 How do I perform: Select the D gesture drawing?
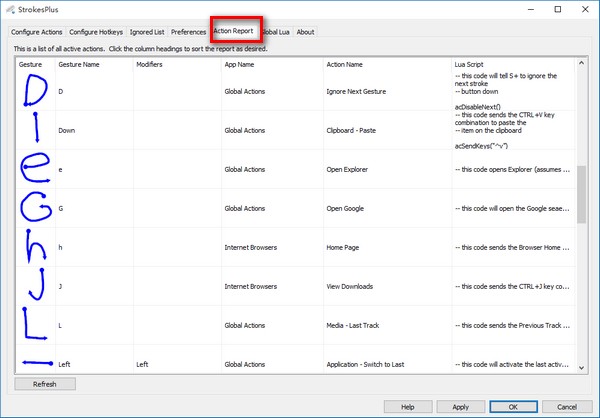pos(36,90)
